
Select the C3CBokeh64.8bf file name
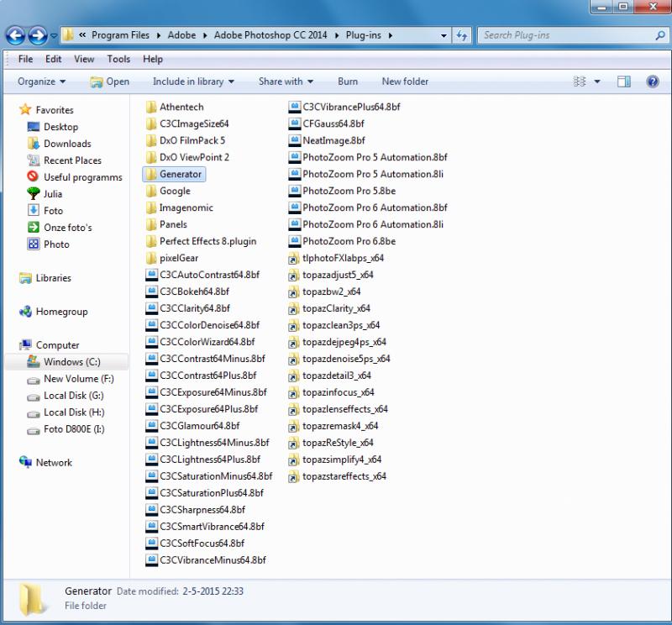tap(194, 291)
